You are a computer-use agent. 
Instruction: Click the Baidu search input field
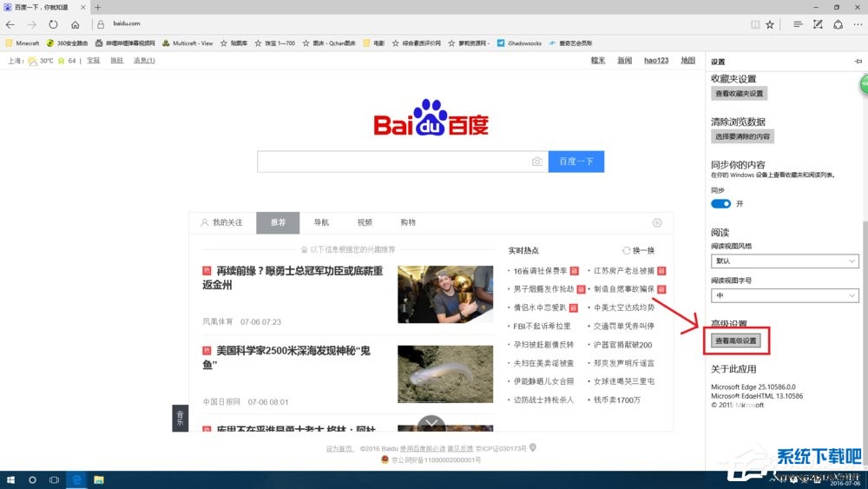(x=395, y=162)
